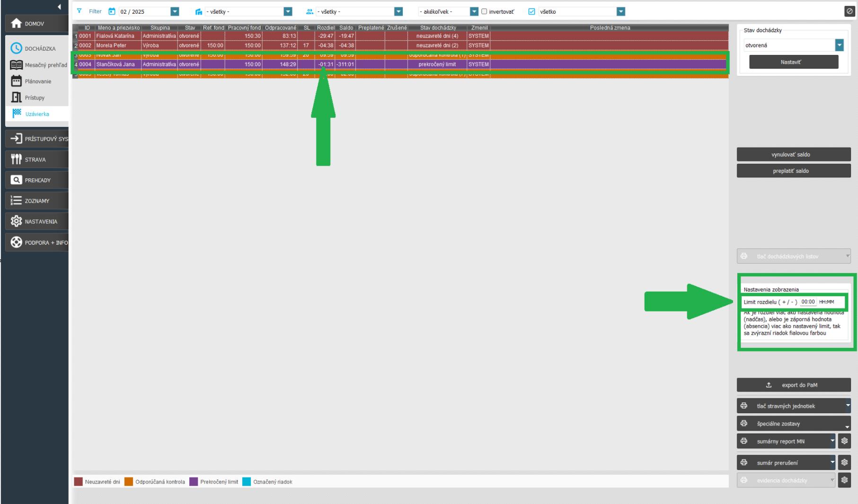The width and height of the screenshot is (858, 504).
Task: Click the cancel filter icon top right
Action: [849, 12]
